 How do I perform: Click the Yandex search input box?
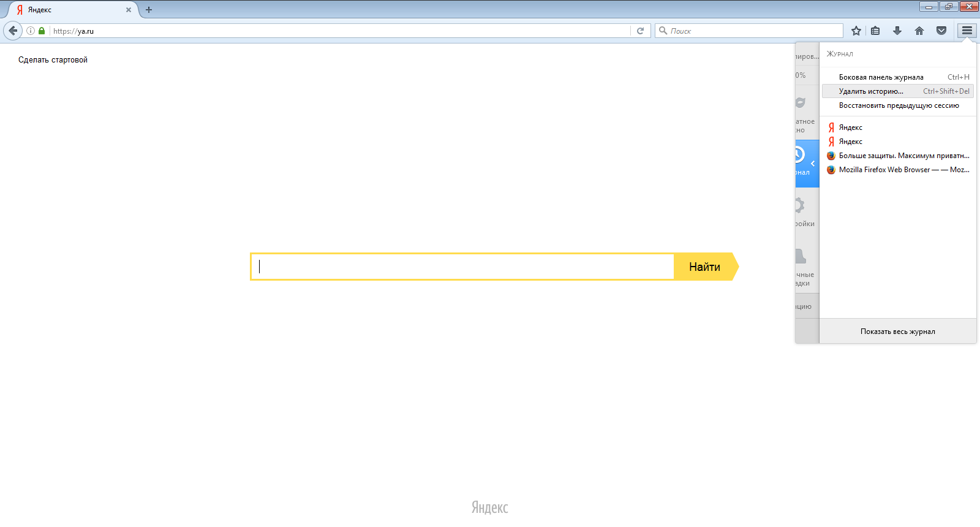click(x=462, y=267)
